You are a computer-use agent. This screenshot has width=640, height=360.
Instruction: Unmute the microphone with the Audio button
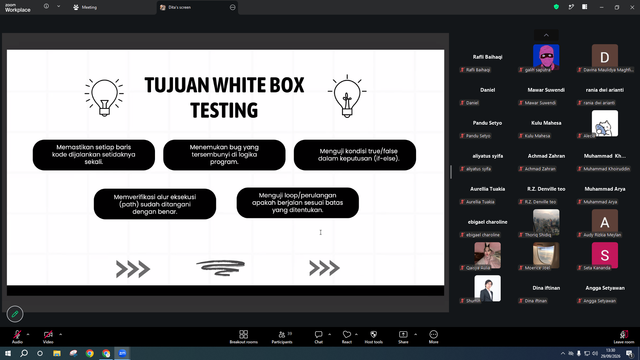[x=17, y=337]
